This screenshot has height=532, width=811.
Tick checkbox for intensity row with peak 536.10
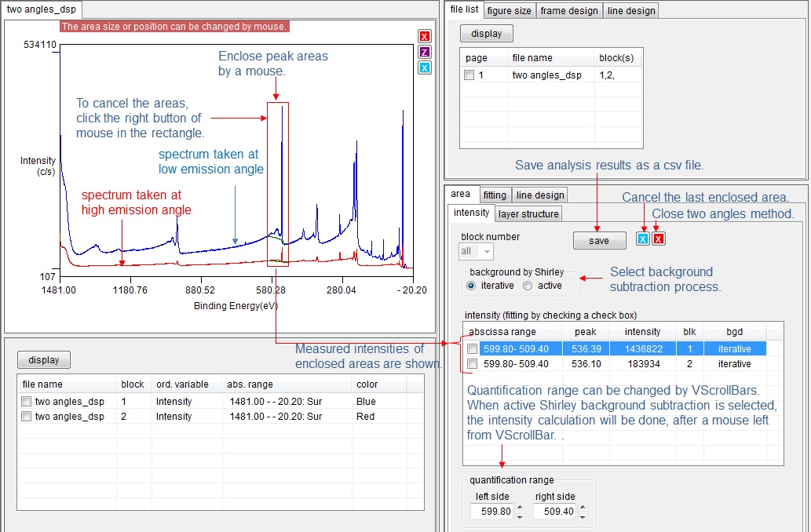[x=472, y=364]
